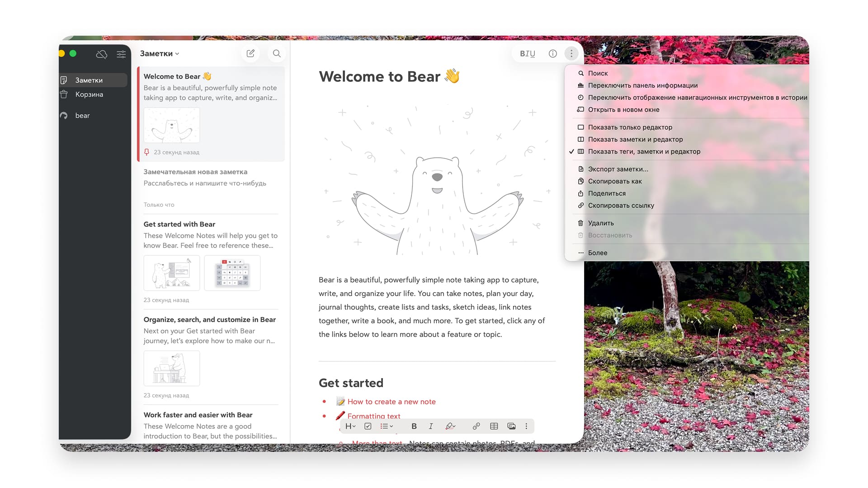Click the Welcome to Bear note thumbnail
The image size is (868, 488).
(171, 125)
